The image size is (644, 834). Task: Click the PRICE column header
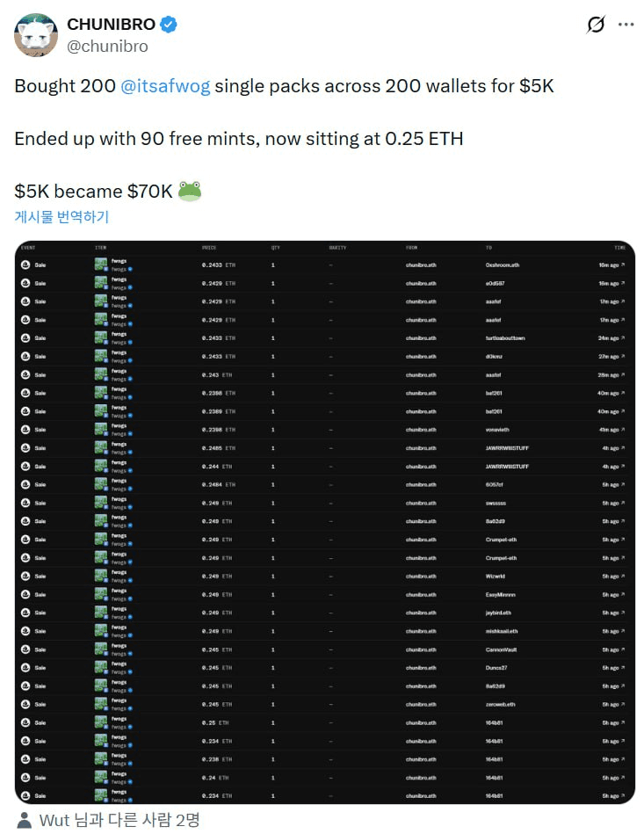209,248
